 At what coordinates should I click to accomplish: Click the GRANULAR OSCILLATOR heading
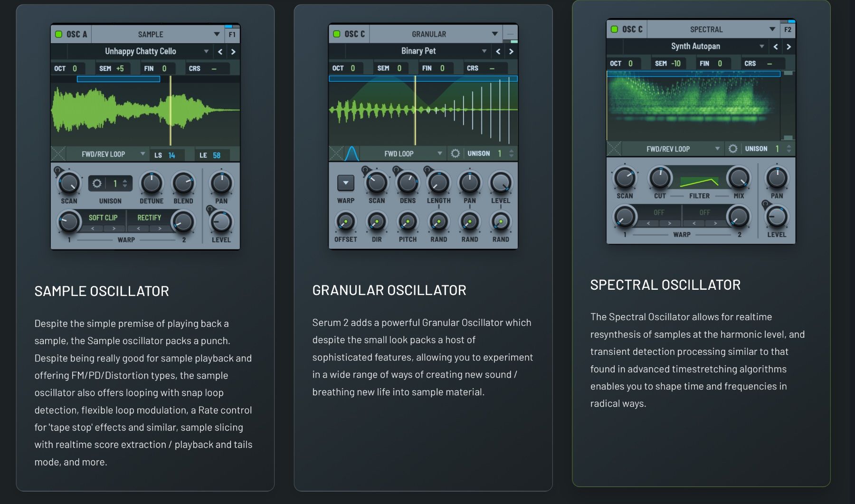389,290
